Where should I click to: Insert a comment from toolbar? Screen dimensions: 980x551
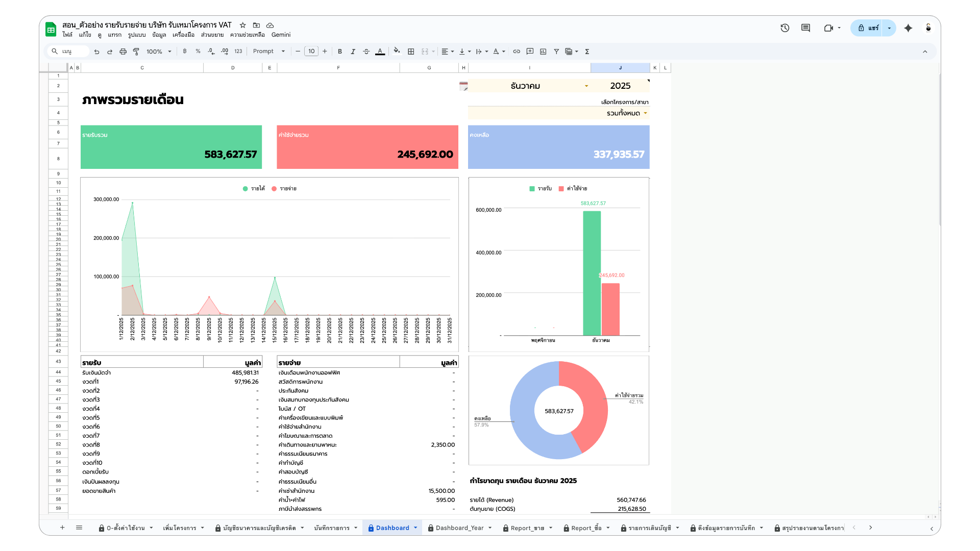pos(530,52)
